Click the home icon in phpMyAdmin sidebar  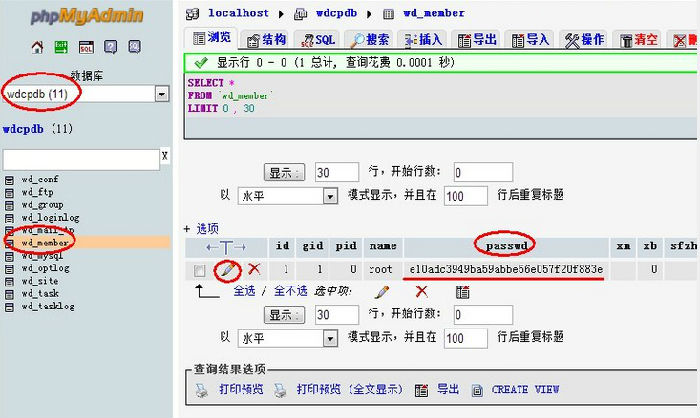38,47
